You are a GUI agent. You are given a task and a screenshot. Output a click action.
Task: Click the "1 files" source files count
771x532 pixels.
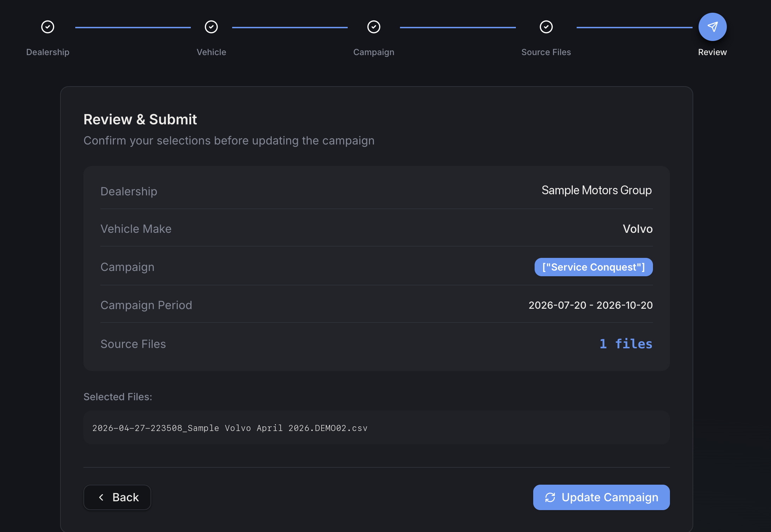[626, 344]
